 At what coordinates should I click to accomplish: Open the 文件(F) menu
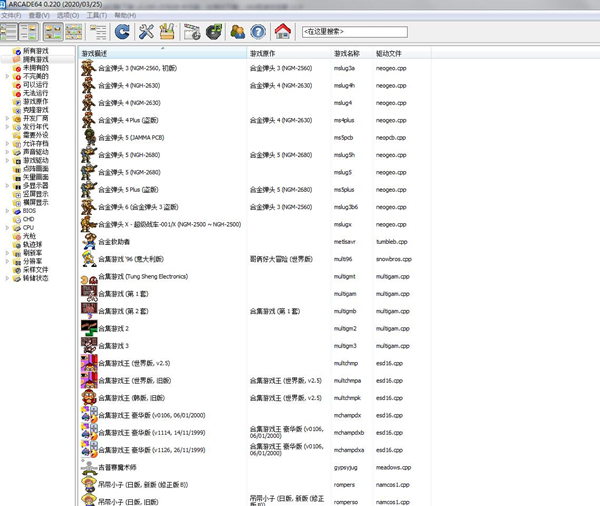[12, 16]
